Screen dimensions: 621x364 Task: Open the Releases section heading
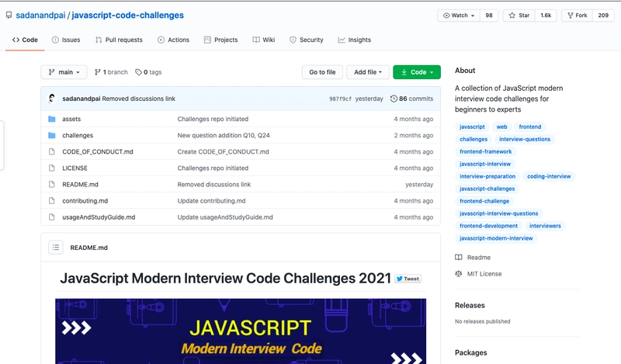(470, 305)
